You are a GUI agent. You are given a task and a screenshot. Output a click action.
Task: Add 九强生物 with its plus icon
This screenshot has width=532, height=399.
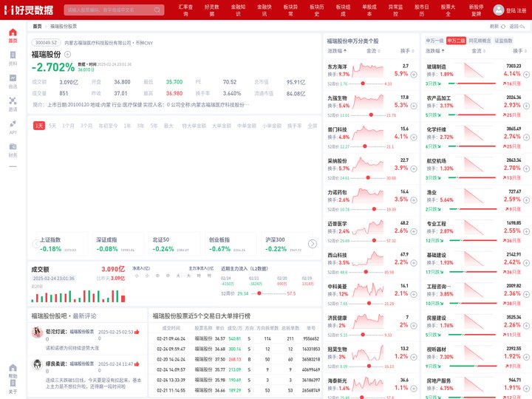pyautogui.click(x=414, y=106)
